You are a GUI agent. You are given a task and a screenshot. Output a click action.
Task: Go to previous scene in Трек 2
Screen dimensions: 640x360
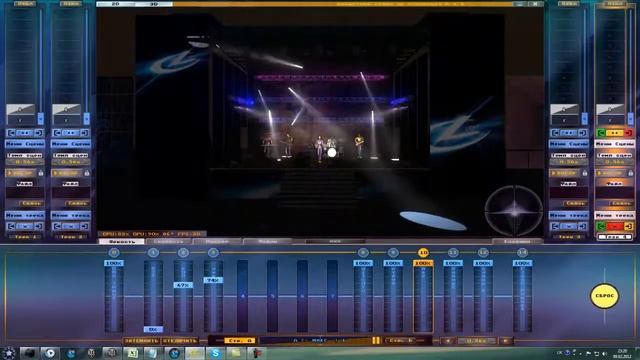57,133
